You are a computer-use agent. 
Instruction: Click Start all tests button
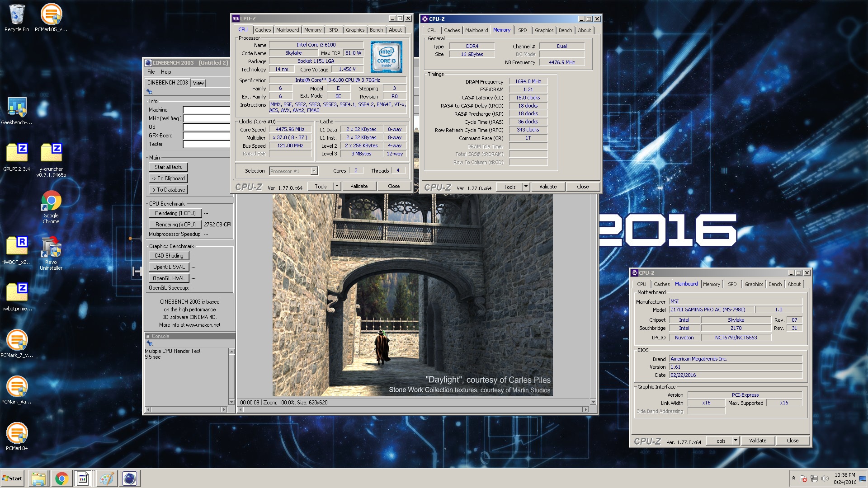click(x=168, y=167)
